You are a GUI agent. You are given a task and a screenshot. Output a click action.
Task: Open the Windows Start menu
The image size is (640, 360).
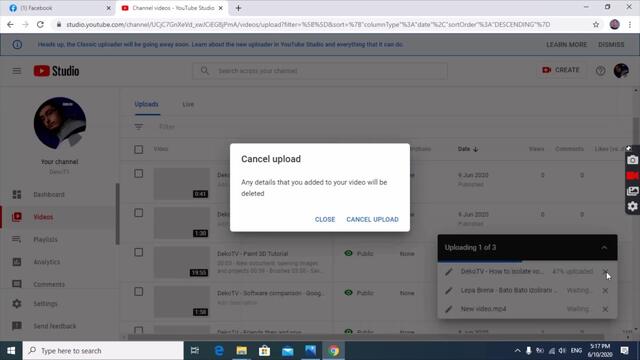coord(11,351)
